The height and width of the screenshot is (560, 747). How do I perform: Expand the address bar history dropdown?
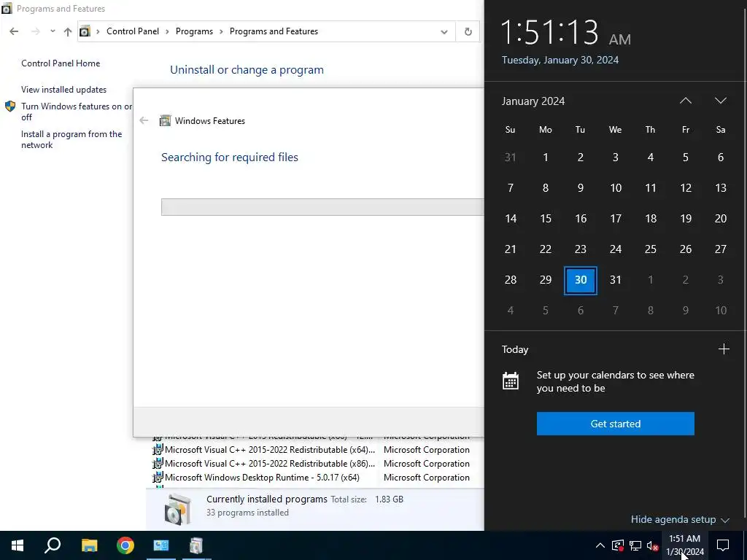(x=444, y=32)
